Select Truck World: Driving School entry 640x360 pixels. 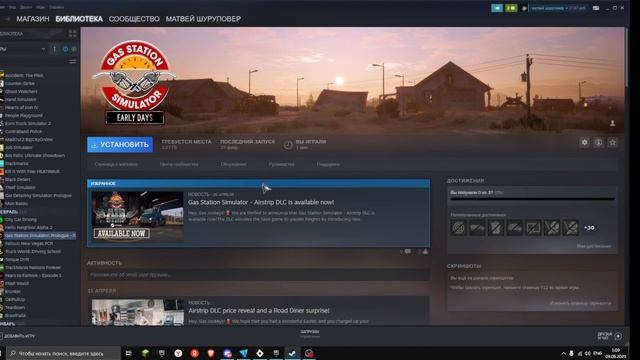point(33,251)
